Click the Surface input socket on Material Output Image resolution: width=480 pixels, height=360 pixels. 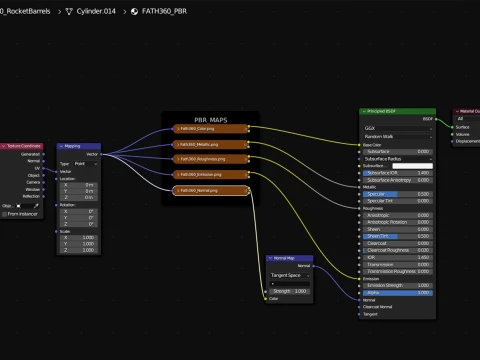tap(452, 127)
